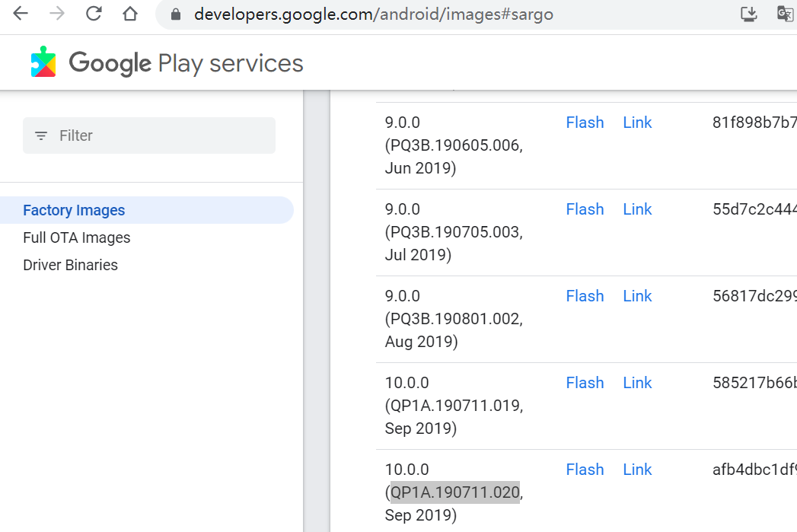Click the padlock site info icon

[x=177, y=14]
